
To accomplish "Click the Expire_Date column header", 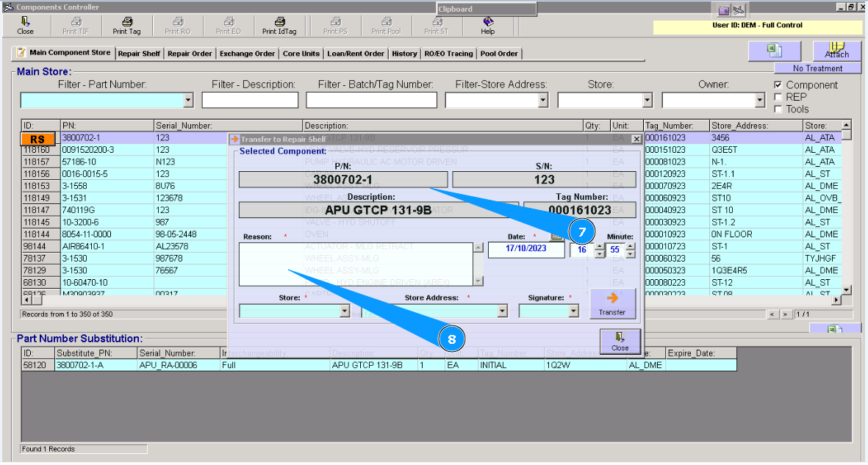I will coord(701,353).
